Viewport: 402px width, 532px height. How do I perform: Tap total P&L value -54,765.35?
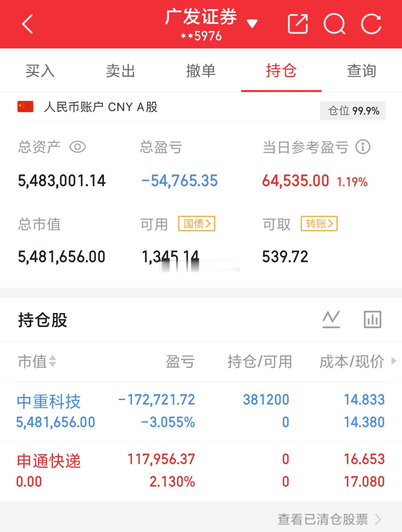tap(180, 181)
